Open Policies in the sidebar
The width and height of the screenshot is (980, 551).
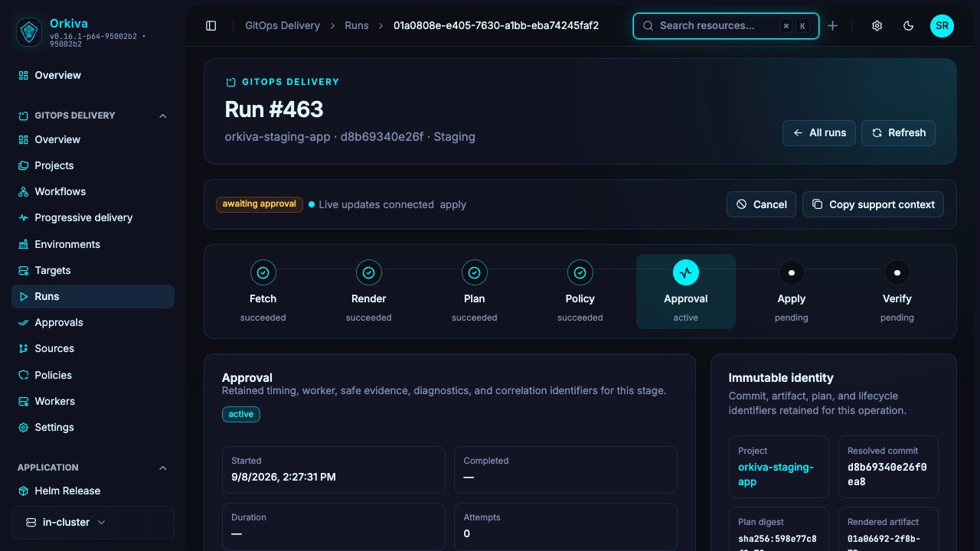(x=93, y=375)
